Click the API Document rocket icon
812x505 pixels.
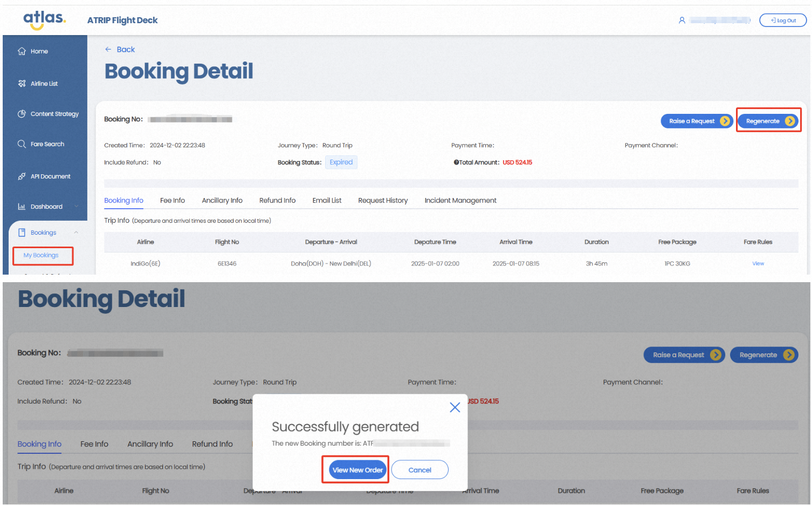coord(22,176)
